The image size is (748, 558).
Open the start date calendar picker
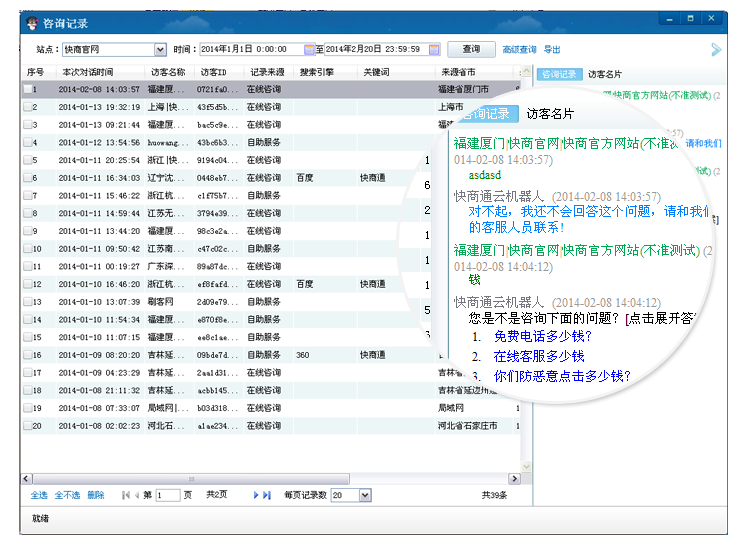click(309, 49)
